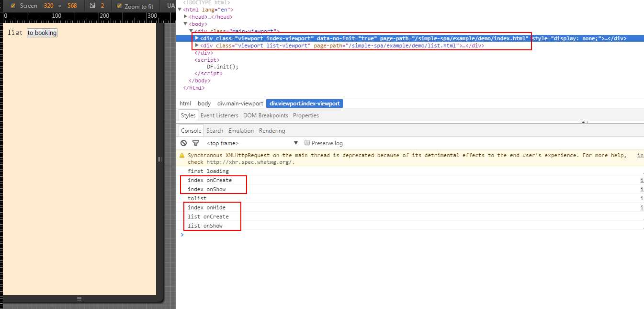Viewport: 644px width, 309px height.
Task: Uncheck the Screen emulation checkbox
Action: [x=13, y=6]
